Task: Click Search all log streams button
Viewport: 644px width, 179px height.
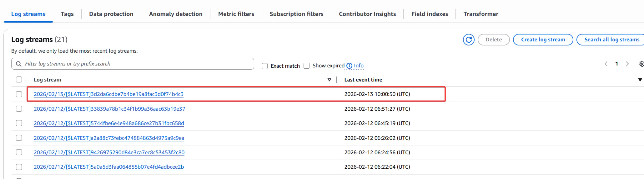Action: 610,40
